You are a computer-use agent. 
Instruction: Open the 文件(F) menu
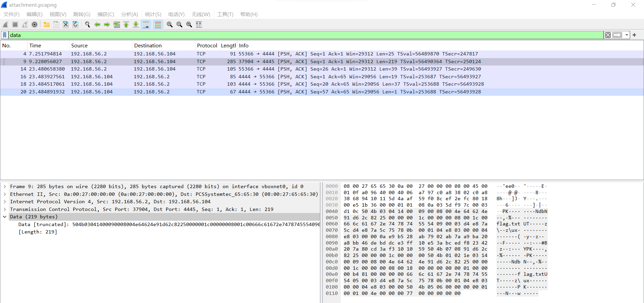click(x=11, y=14)
